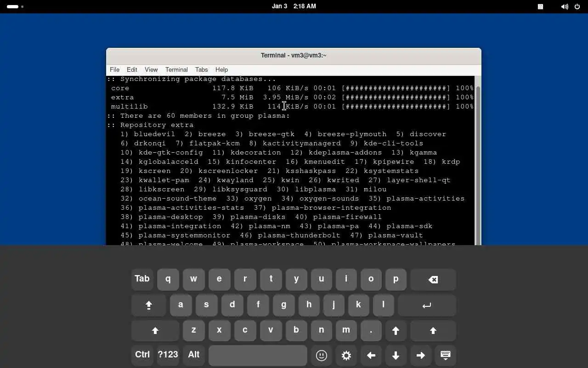The image size is (588, 368).
Task: Tap the z key
Action: [194, 331]
